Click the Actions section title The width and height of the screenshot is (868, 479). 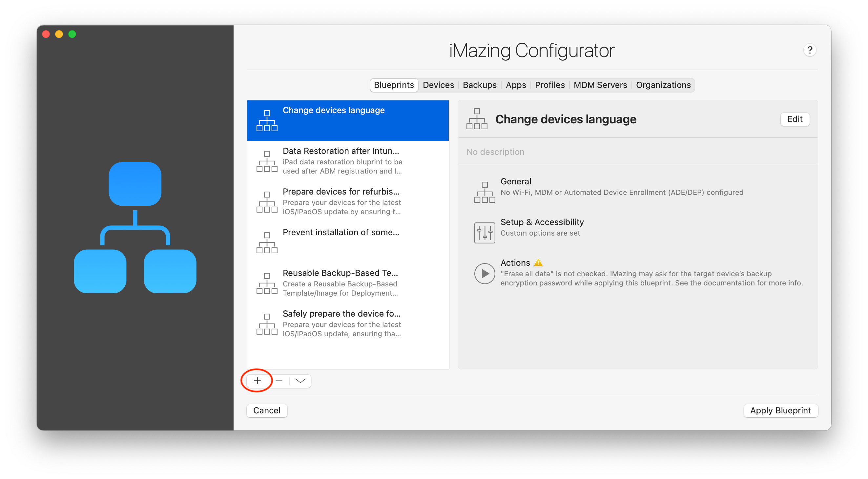click(x=515, y=262)
